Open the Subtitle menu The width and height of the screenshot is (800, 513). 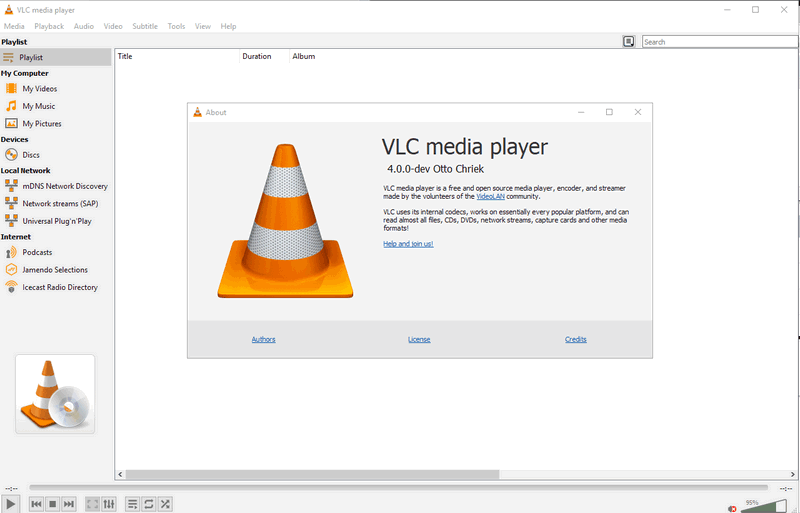tap(145, 26)
